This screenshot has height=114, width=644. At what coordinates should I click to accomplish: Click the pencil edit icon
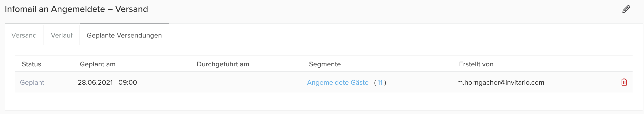(626, 9)
